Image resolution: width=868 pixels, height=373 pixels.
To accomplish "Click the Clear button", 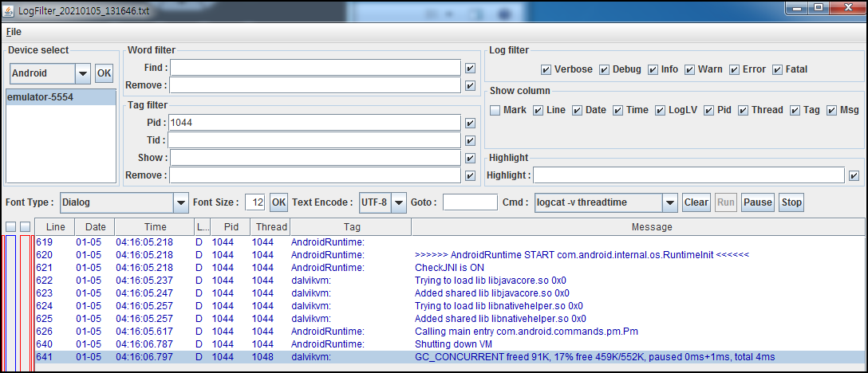I will (696, 202).
